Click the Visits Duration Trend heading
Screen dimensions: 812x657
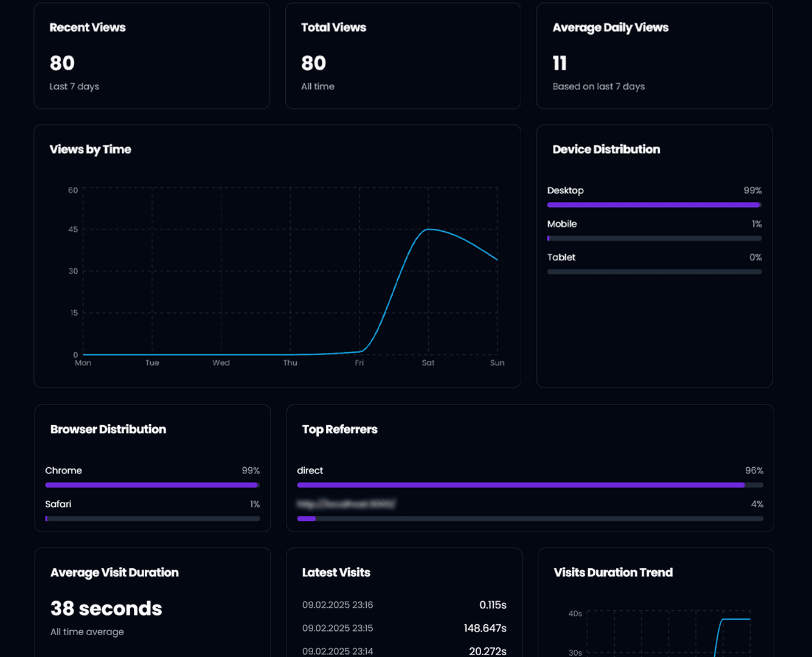click(x=613, y=572)
